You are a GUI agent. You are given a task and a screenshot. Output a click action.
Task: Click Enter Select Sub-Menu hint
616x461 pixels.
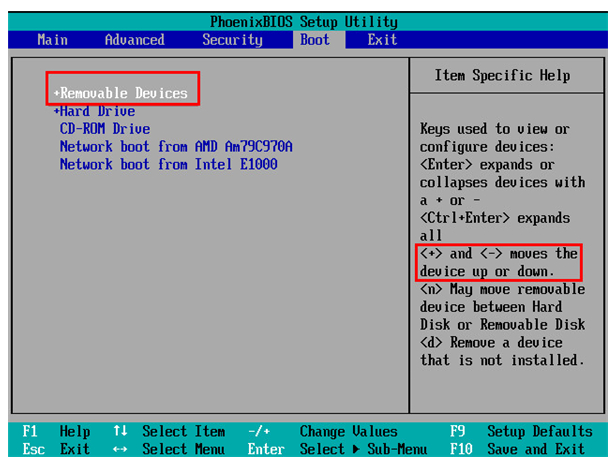coord(337,449)
